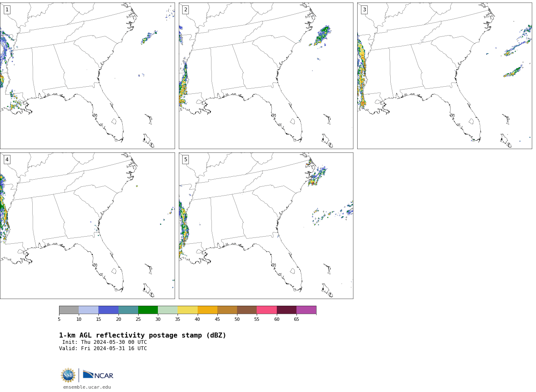Click the NCAR logo
The image size is (536, 392).
coord(98,375)
